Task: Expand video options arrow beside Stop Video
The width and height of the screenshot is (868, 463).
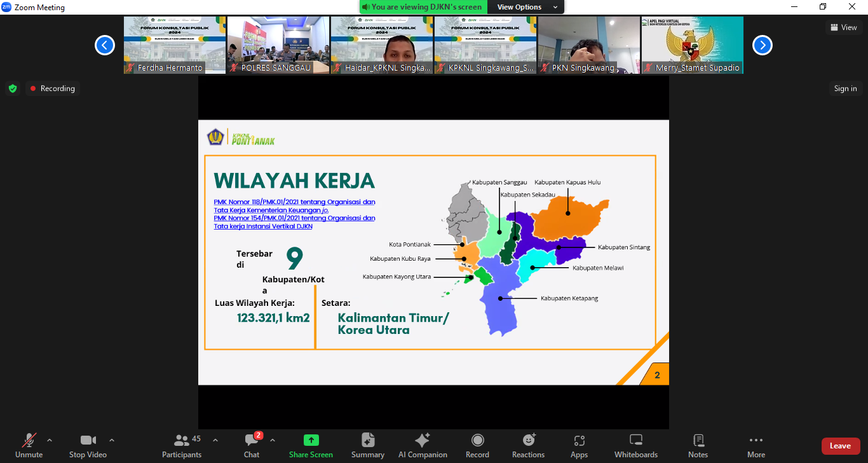Action: tap(112, 440)
